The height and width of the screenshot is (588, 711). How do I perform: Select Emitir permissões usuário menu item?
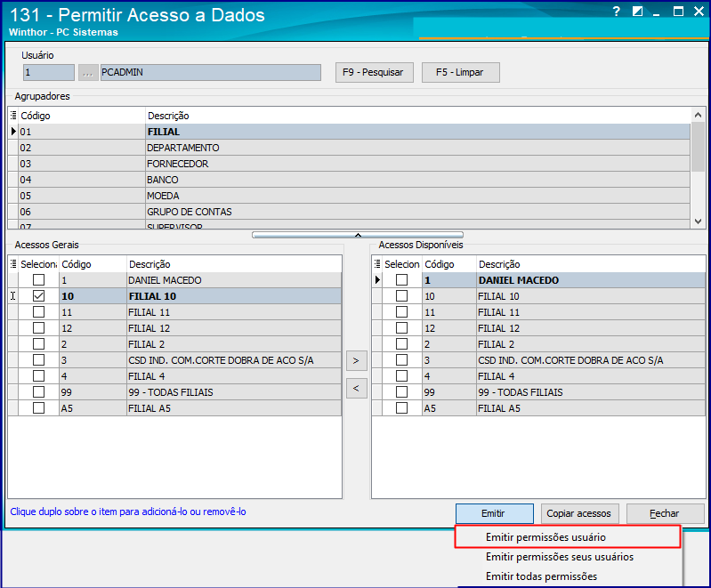point(568,537)
